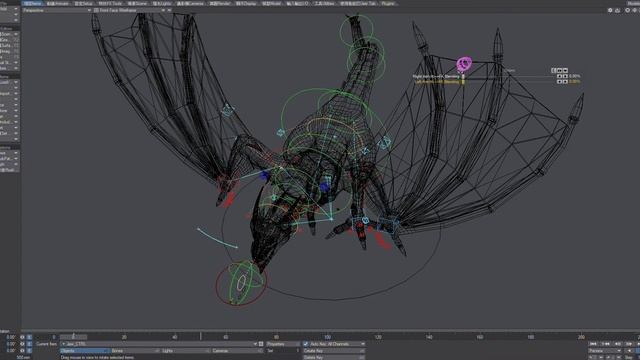Open the Perspective view type dropdown
The width and height of the screenshot is (640, 360).
click(56, 10)
